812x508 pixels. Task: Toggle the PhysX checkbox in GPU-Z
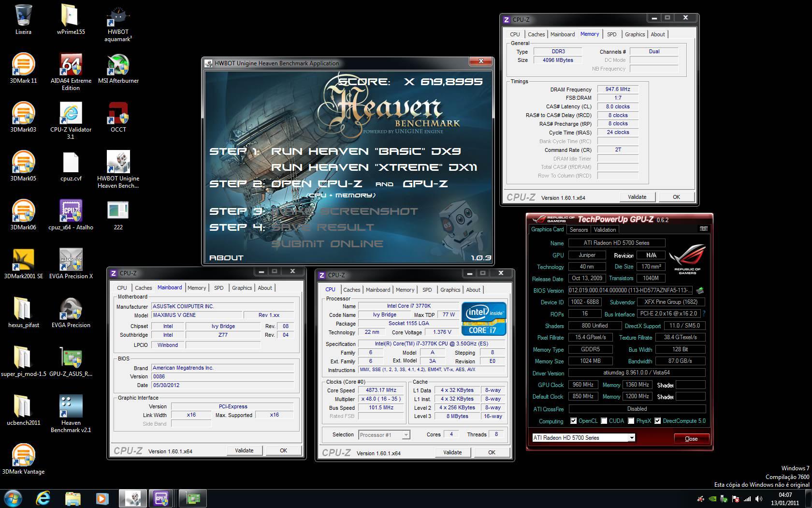click(631, 421)
